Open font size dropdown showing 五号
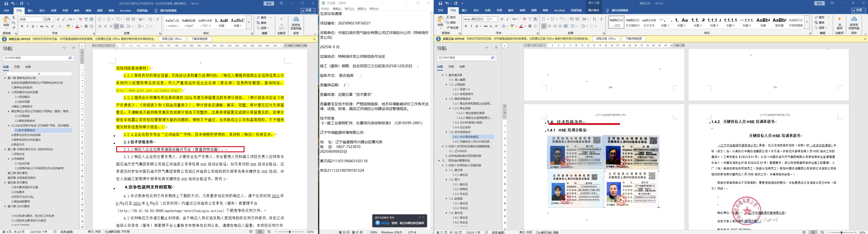868x234 pixels. [x=53, y=19]
